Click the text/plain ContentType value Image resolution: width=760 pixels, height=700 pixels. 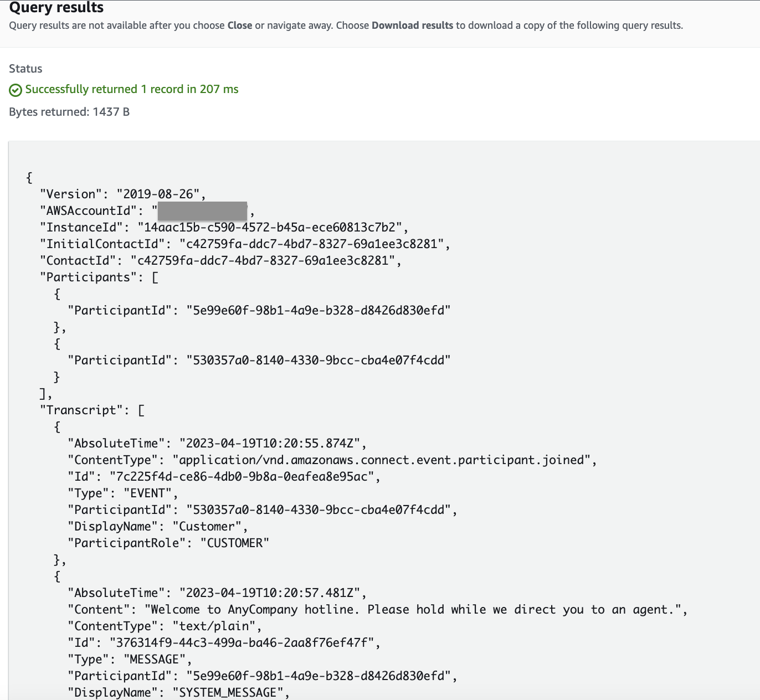214,626
